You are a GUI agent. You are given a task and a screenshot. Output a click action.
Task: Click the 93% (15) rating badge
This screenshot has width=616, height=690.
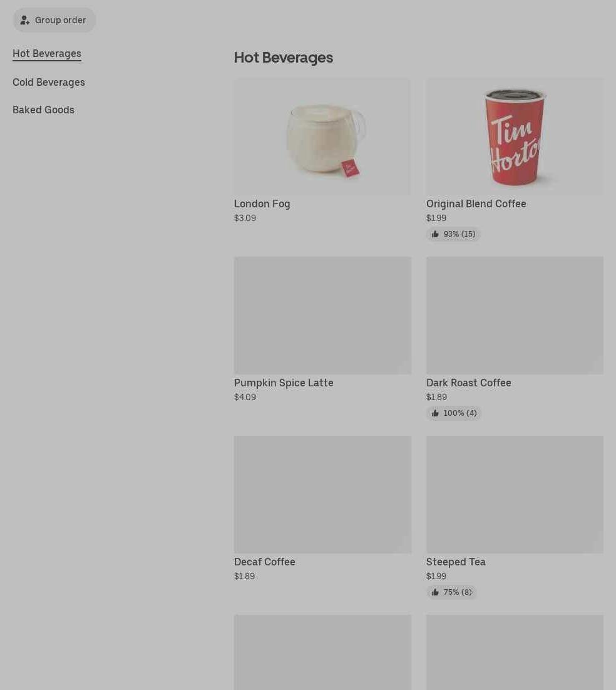[x=453, y=234]
